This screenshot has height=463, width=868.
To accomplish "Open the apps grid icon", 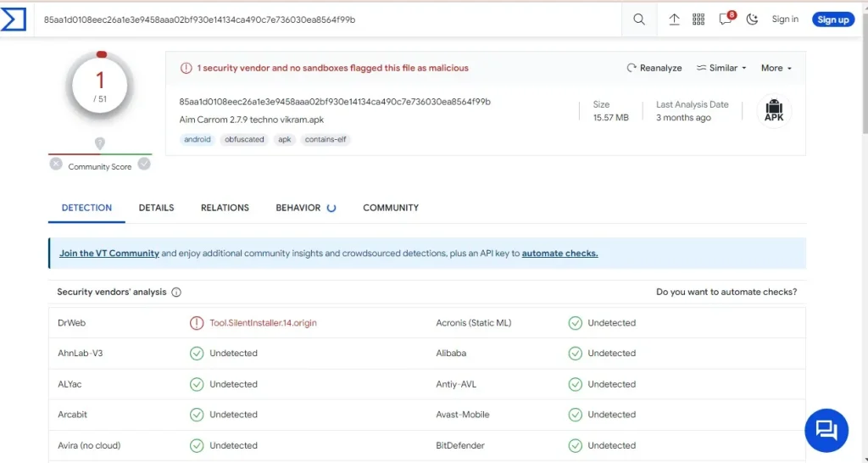I will tap(698, 20).
